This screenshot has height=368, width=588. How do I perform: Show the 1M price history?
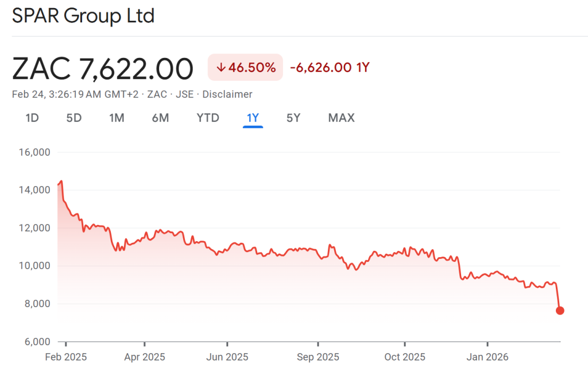tap(117, 118)
